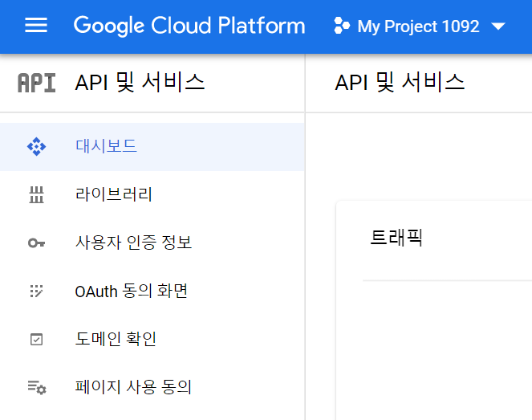Image resolution: width=532 pixels, height=420 pixels.
Task: Click the project hexagon icon
Action: click(342, 26)
